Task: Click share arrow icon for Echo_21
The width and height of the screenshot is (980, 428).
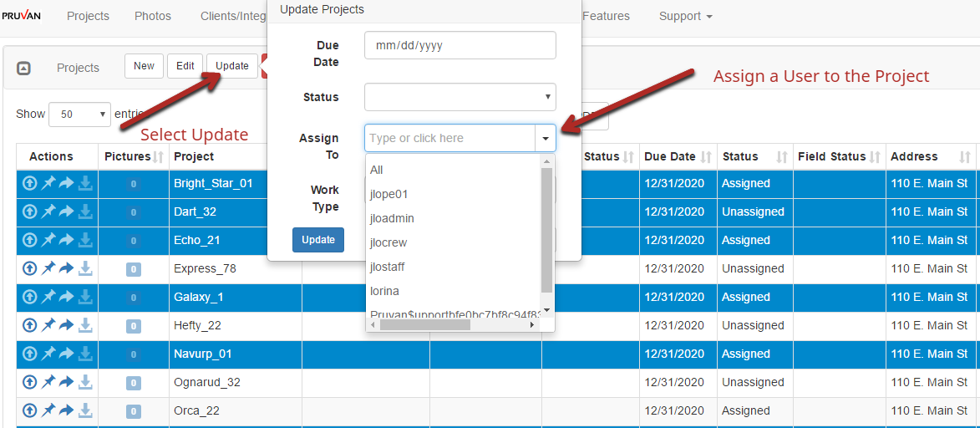Action: coord(66,240)
